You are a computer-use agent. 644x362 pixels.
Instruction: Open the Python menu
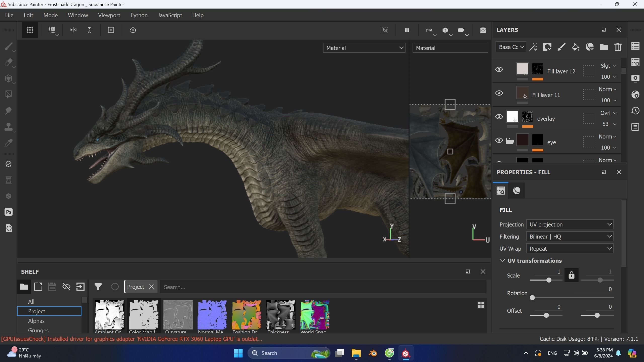click(x=139, y=15)
